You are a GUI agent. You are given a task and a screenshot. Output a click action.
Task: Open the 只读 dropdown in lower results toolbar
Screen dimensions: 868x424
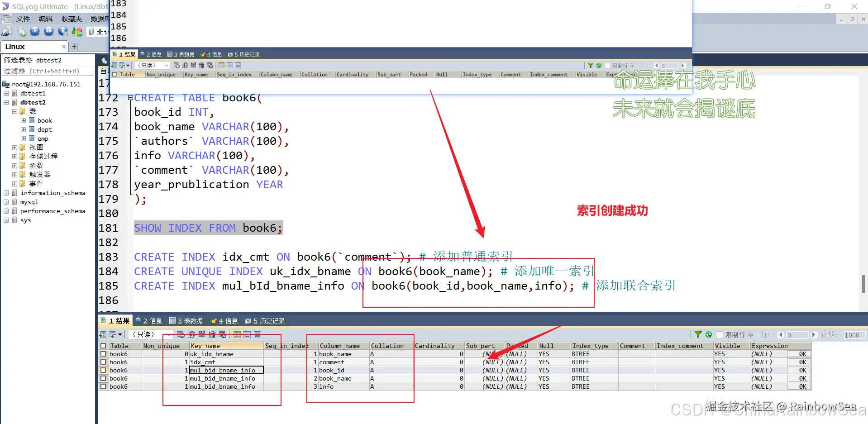coord(151,334)
